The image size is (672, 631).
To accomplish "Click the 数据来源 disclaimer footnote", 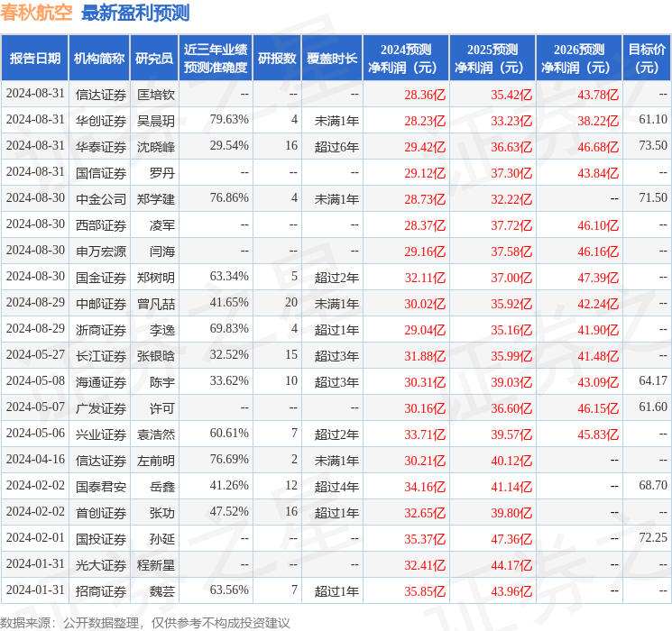I will click(x=145, y=623).
